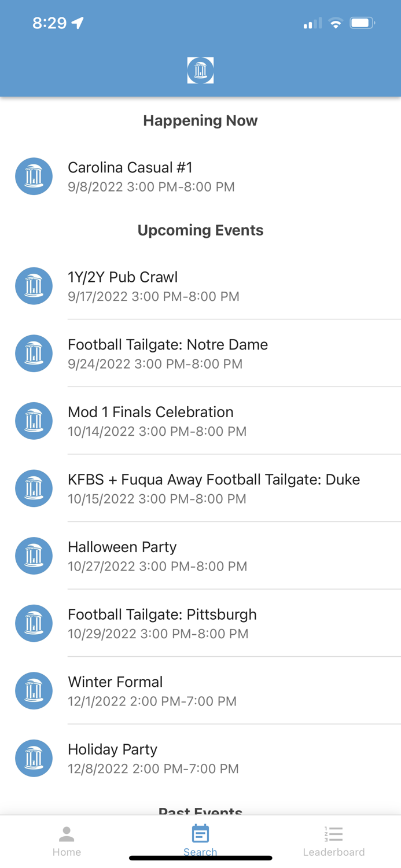Tap the Past Events heading

[200, 811]
